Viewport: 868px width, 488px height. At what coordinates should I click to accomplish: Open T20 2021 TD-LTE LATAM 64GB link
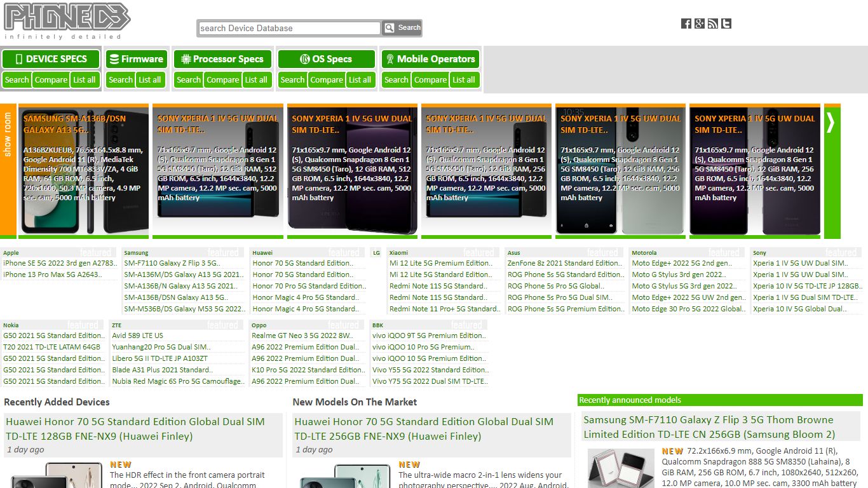point(52,347)
